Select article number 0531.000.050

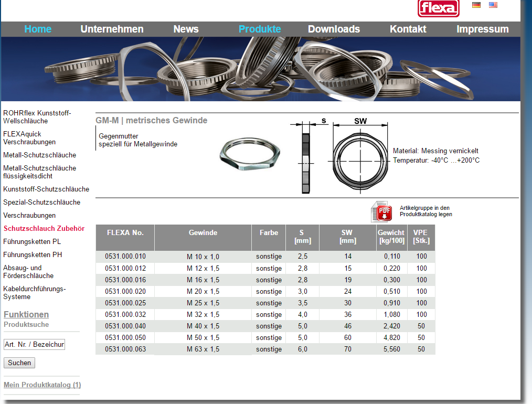pos(125,337)
